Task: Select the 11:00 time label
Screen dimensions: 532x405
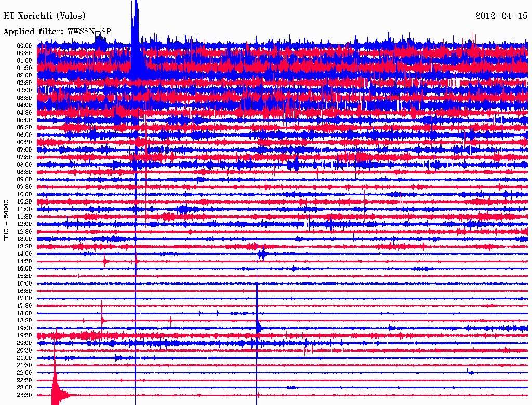Action: [x=24, y=209]
